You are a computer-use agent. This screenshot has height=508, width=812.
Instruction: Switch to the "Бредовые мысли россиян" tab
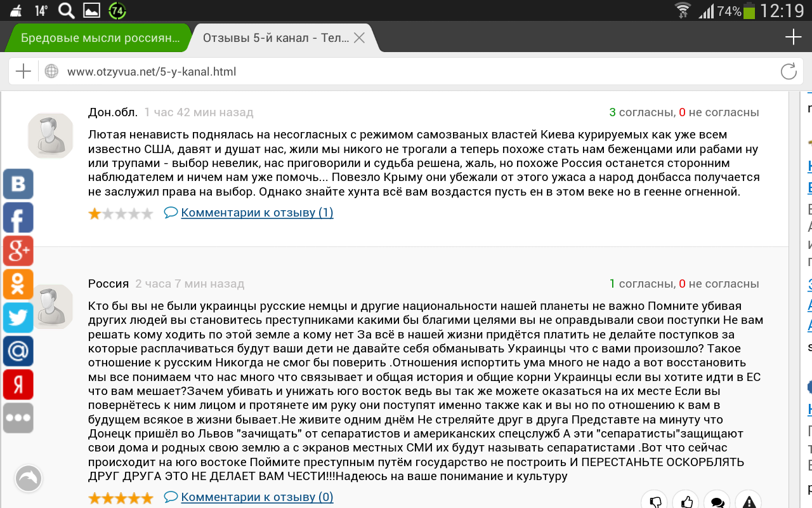(x=100, y=38)
